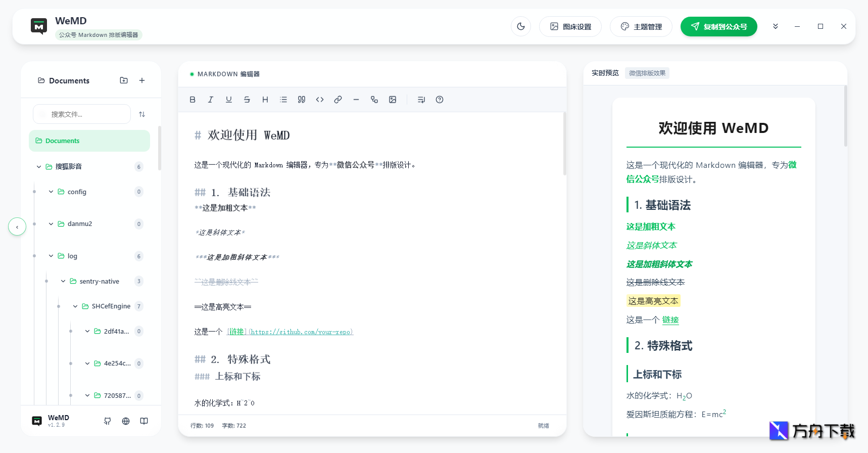Click the v1.2.9 version label
The image size is (868, 453).
point(56,425)
